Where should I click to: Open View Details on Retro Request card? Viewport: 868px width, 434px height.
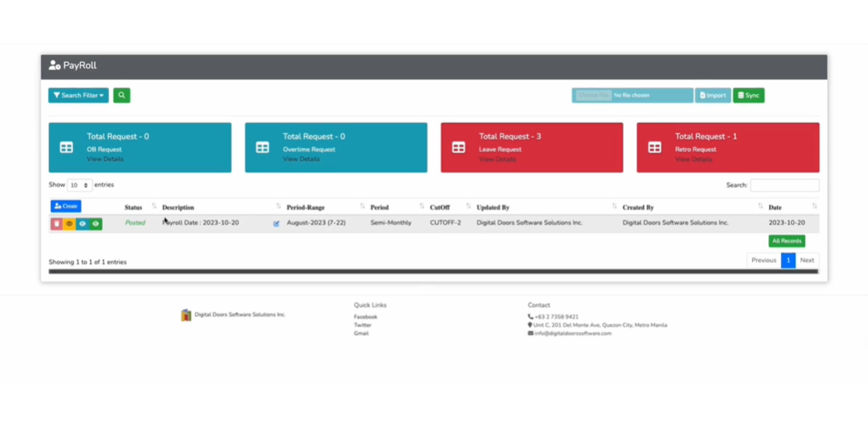click(693, 159)
